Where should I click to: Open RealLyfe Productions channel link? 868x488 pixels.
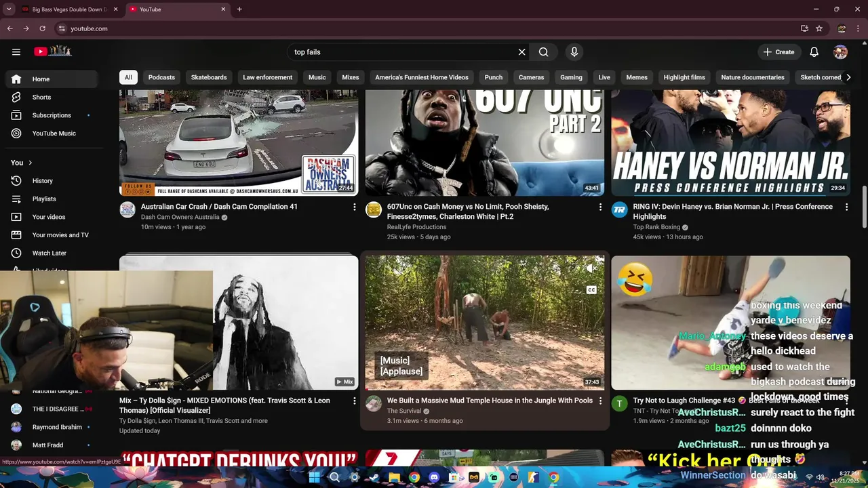416,227
